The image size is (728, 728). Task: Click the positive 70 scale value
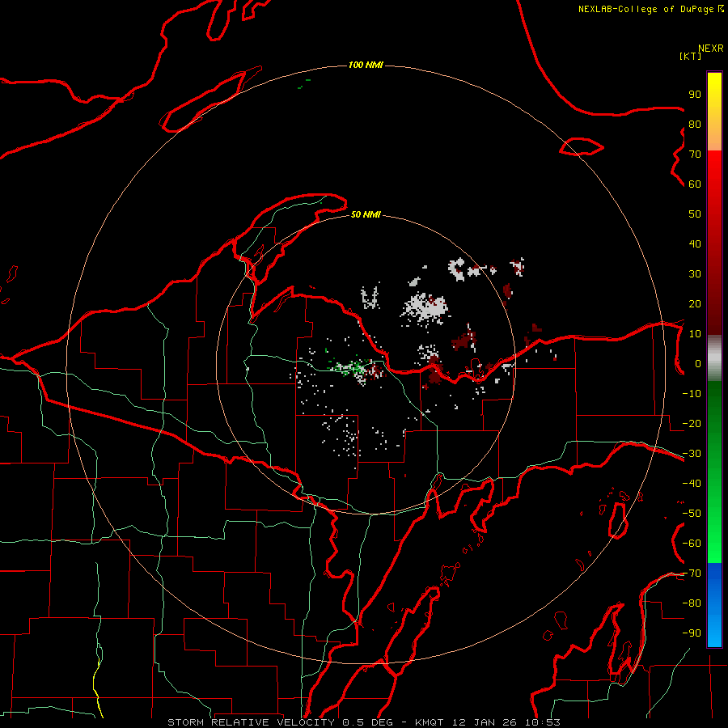click(695, 154)
